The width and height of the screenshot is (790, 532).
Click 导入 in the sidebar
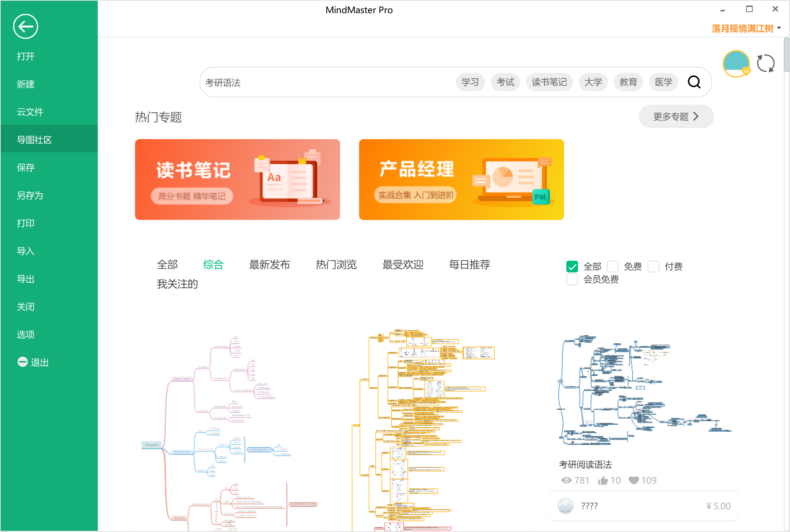point(49,251)
